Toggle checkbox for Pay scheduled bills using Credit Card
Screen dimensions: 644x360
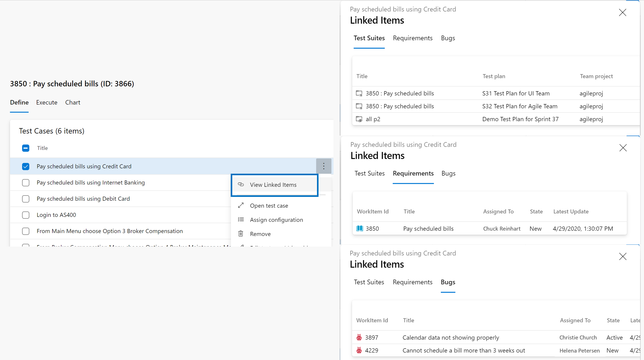coord(26,166)
